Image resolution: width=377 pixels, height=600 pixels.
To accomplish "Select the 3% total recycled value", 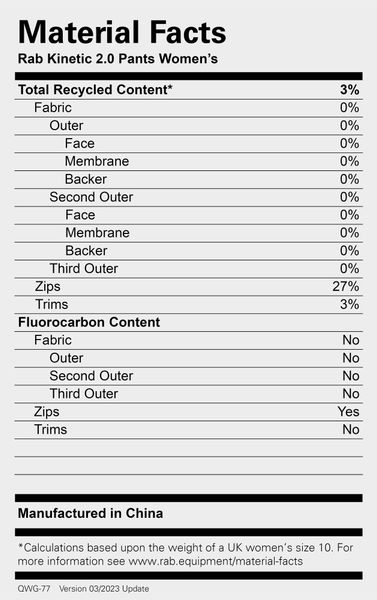I will 349,90.
